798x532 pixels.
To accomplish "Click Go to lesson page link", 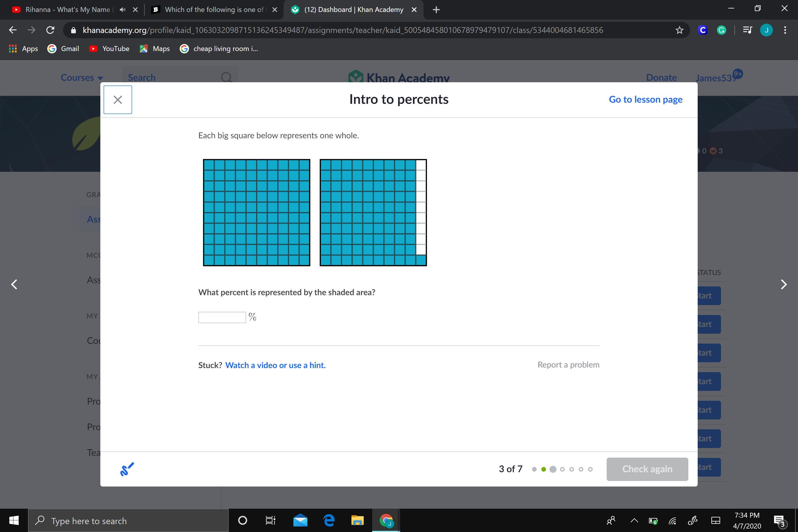I will coord(645,99).
